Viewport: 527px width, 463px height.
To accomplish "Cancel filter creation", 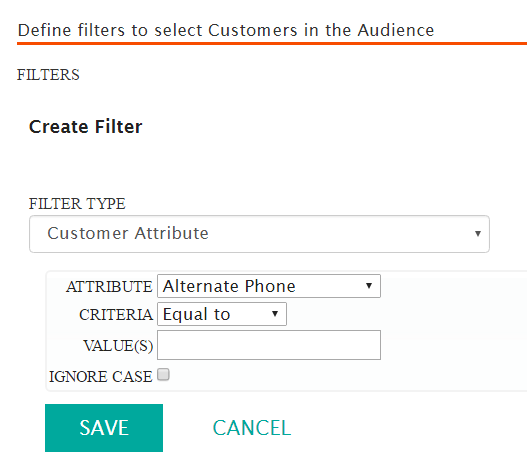I will [252, 428].
